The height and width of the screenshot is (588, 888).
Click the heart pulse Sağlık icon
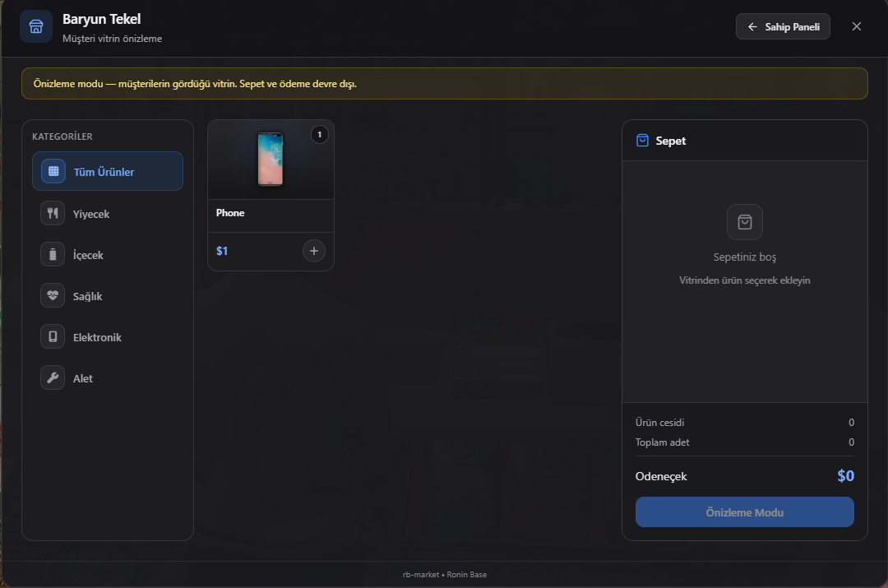tap(53, 296)
